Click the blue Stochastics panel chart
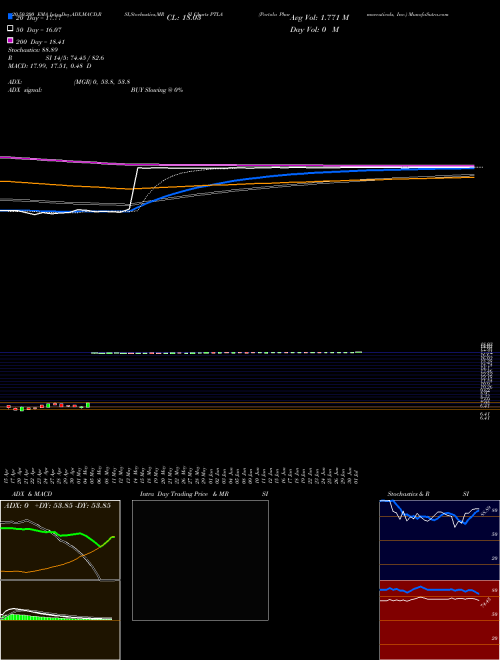 click(x=439, y=540)
